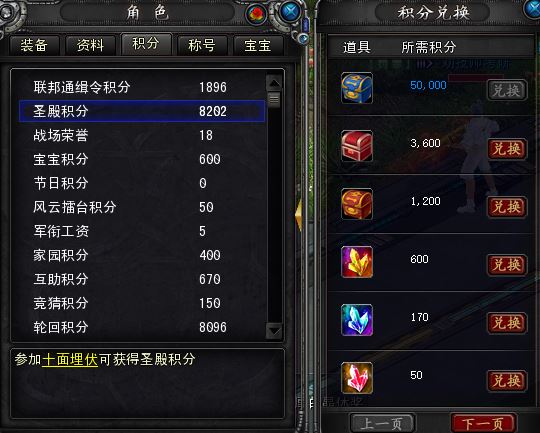540x433 pixels.
Task: Click the blue crystal item icon
Action: (357, 320)
